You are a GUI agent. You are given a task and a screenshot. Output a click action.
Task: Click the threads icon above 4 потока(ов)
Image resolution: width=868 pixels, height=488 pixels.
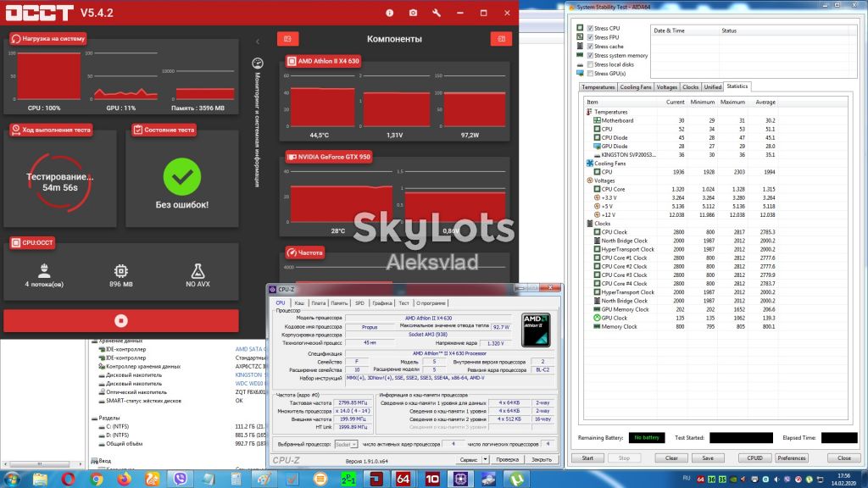click(x=44, y=270)
